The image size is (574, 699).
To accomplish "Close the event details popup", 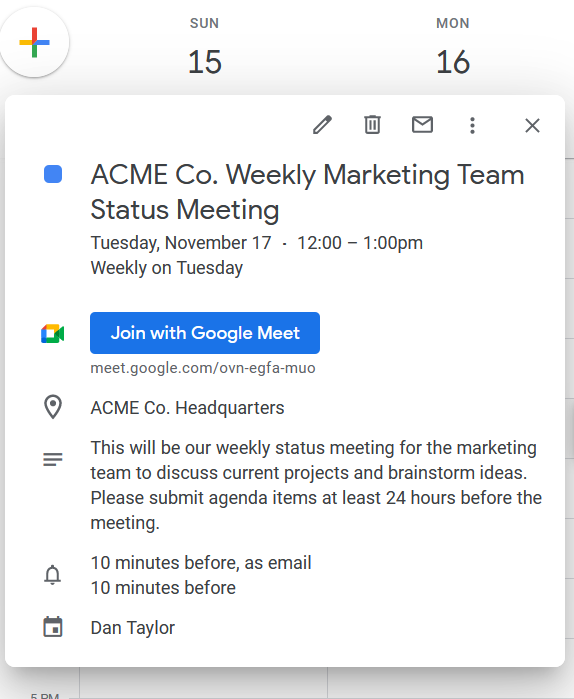I will [533, 126].
